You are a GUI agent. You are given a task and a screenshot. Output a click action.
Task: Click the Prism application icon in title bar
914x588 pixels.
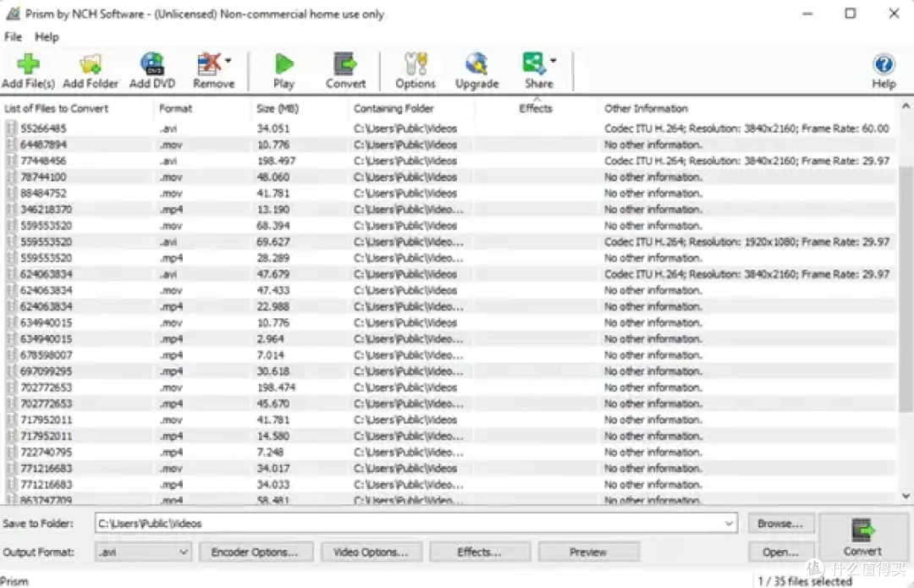13,14
